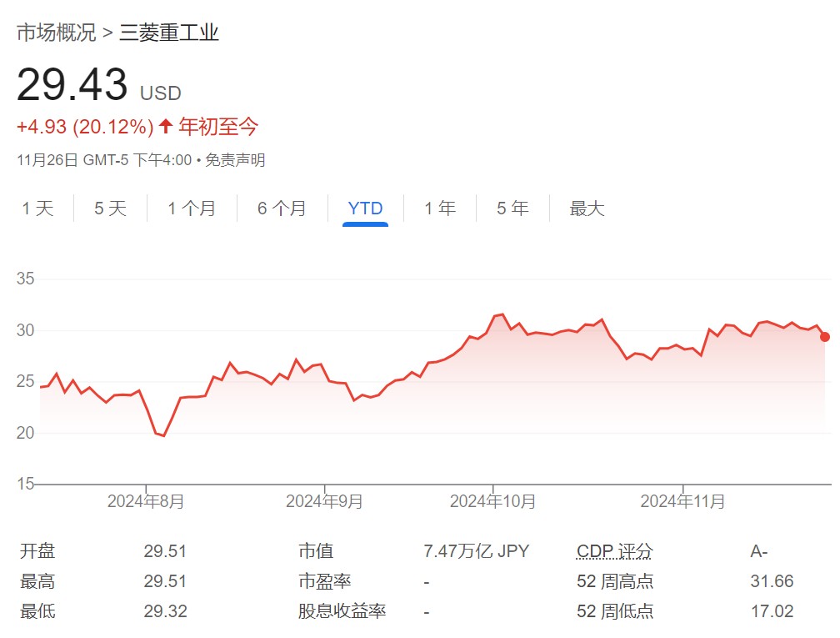Click the 7.47万亿 JPY market cap value
This screenshot has height=638, width=840.
pyautogui.click(x=477, y=551)
